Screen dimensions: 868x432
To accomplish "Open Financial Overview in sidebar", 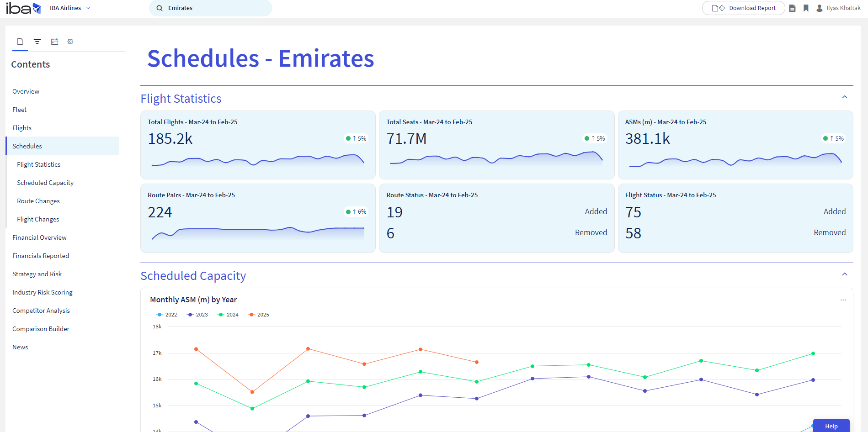I will (39, 237).
